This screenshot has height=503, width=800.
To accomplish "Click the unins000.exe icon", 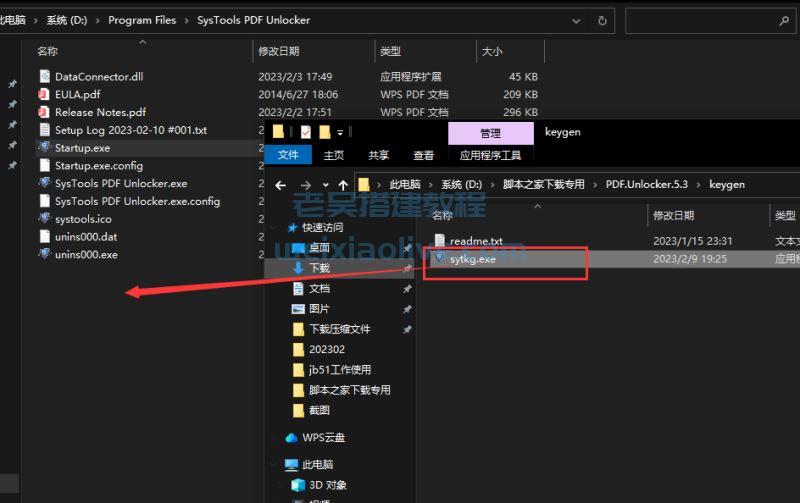I will [x=45, y=254].
